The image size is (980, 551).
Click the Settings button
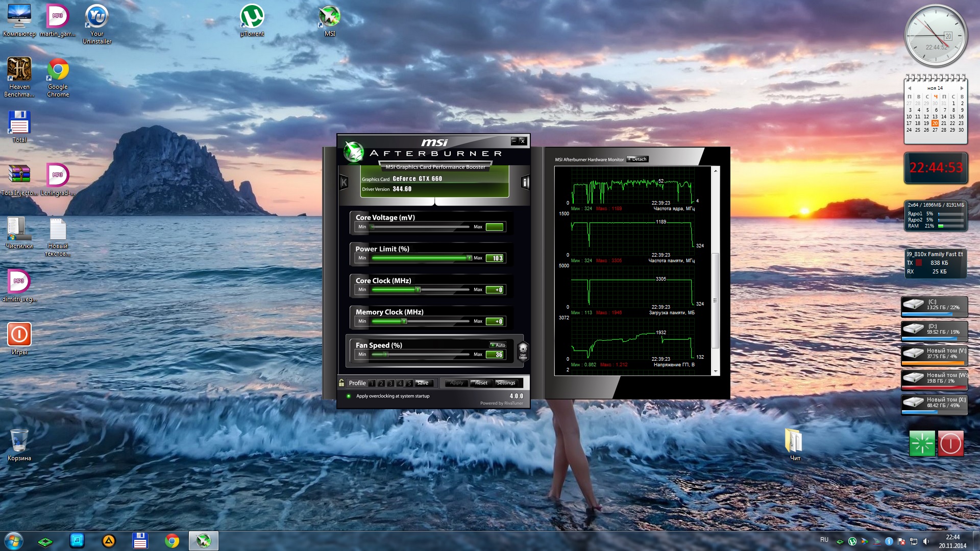click(x=505, y=383)
